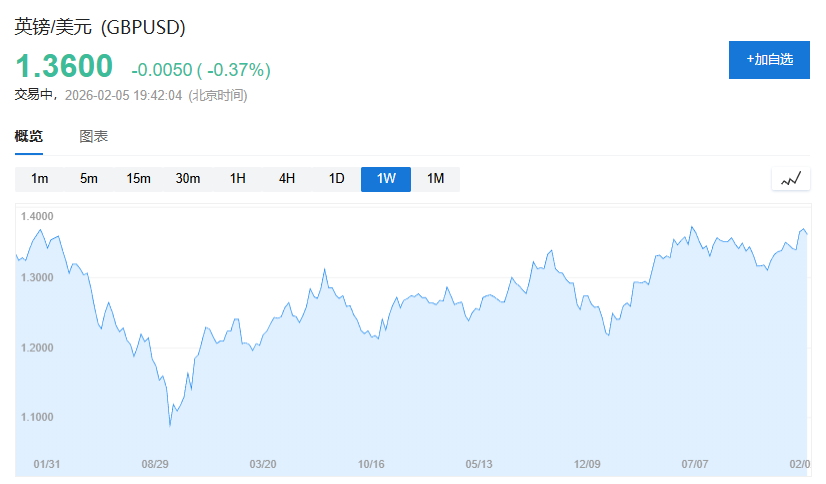Set chart period to 1H
The height and width of the screenshot is (484, 826).
coord(237,179)
